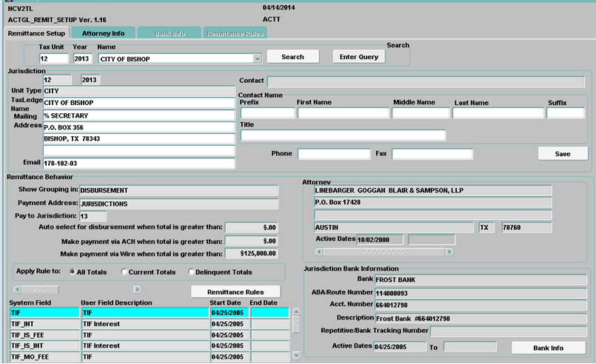The width and height of the screenshot is (596, 364).
Task: Click the Save button
Action: pyautogui.click(x=563, y=153)
